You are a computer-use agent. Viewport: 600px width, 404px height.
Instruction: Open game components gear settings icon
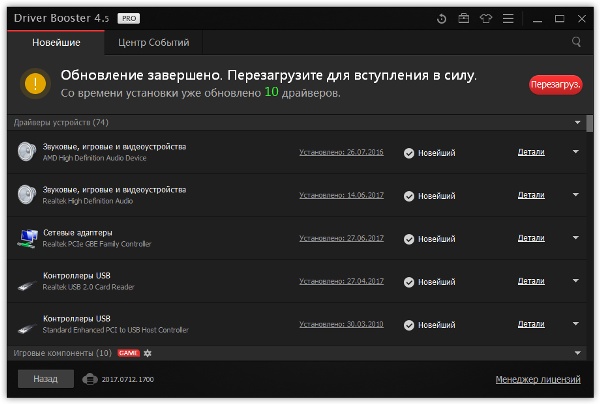click(148, 353)
